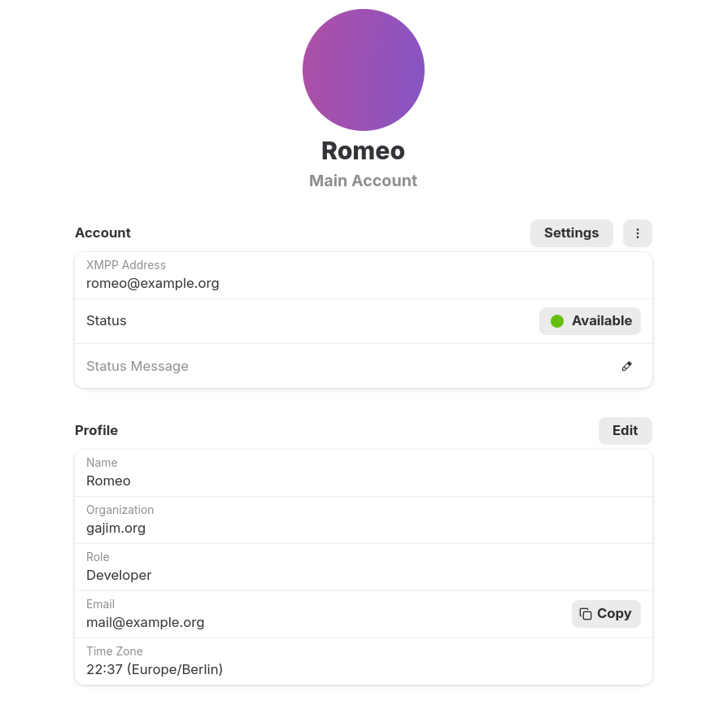Click the green availability dot indicator
The image size is (728, 705).
pos(557,320)
